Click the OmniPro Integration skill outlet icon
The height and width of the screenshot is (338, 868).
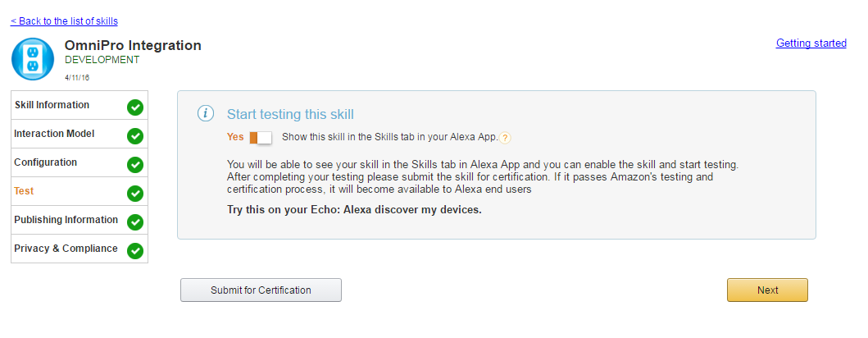point(33,59)
